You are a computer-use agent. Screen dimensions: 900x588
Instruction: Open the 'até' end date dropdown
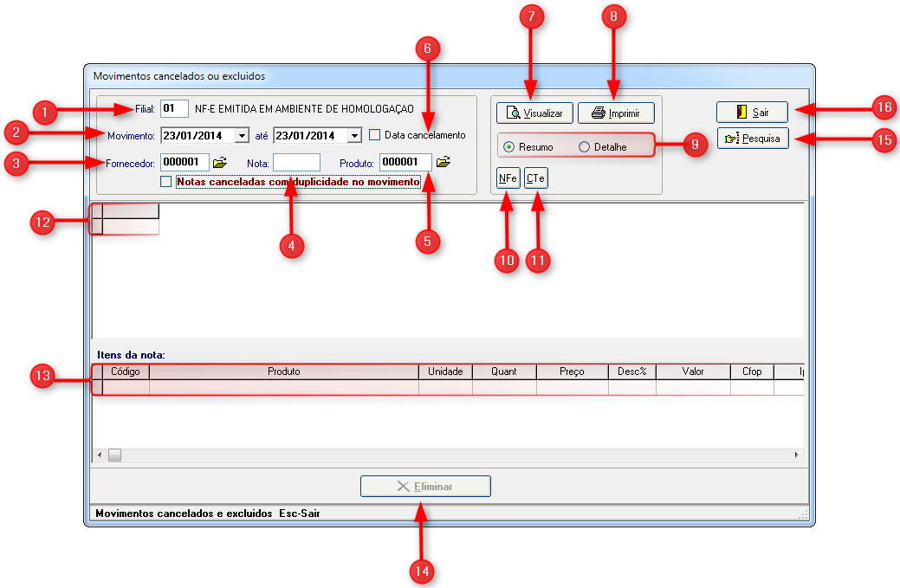click(x=355, y=136)
